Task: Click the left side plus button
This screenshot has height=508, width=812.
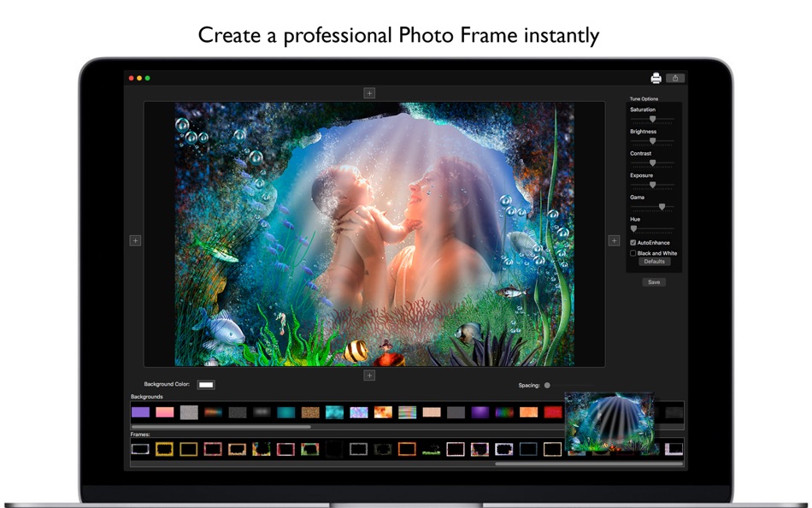Action: (135, 240)
